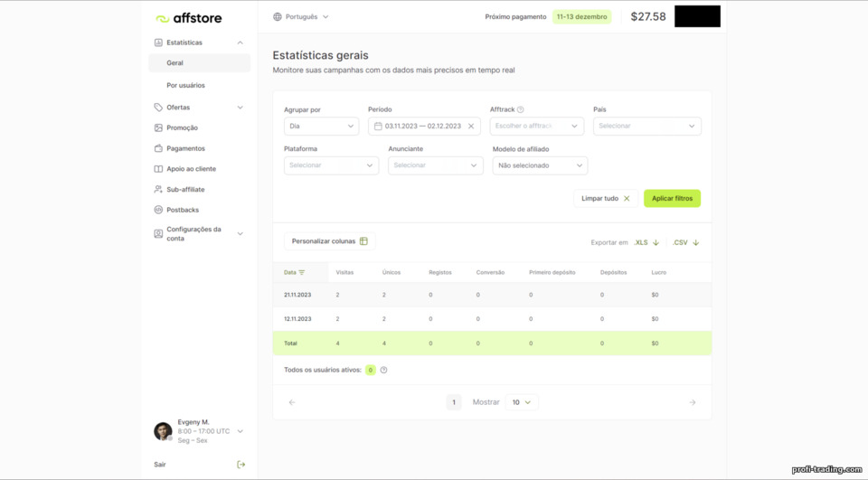Click the globe language icon
Viewport: 868px width, 480px height.
[278, 16]
